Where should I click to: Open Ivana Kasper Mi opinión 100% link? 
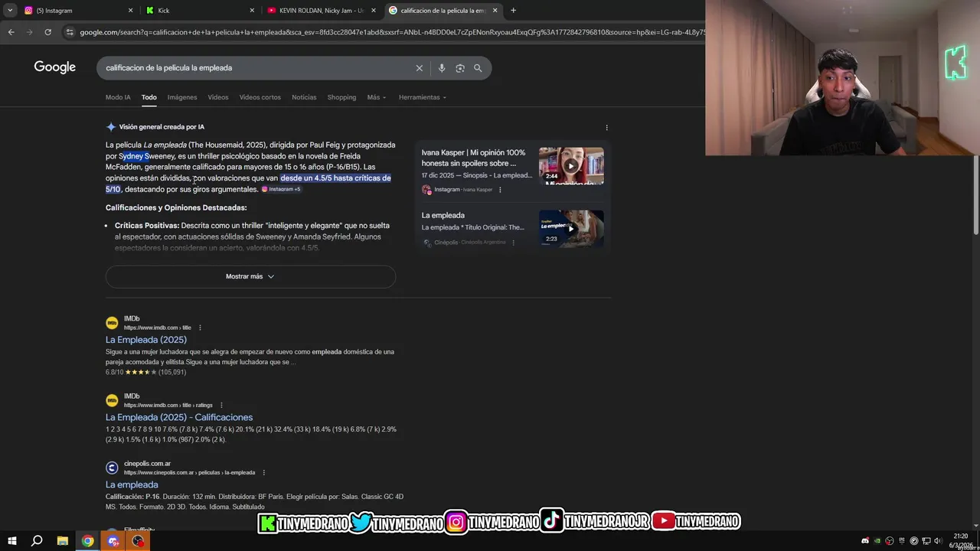pyautogui.click(x=473, y=158)
